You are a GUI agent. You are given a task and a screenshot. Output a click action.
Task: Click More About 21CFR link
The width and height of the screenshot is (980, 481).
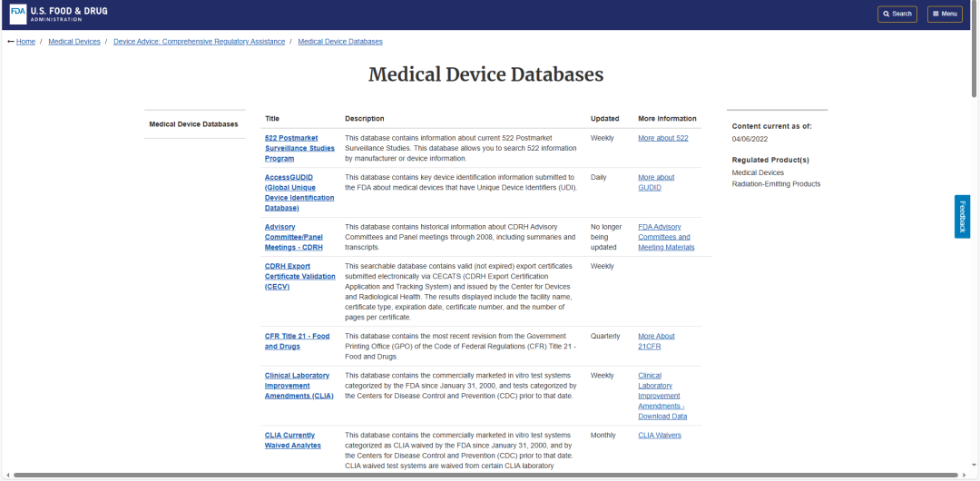click(x=656, y=341)
